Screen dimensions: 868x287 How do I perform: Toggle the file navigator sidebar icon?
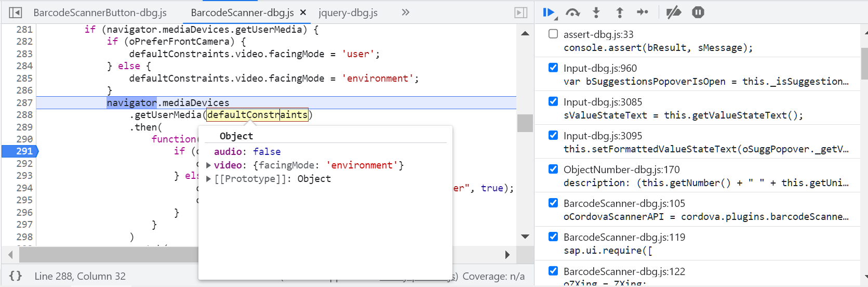[16, 12]
